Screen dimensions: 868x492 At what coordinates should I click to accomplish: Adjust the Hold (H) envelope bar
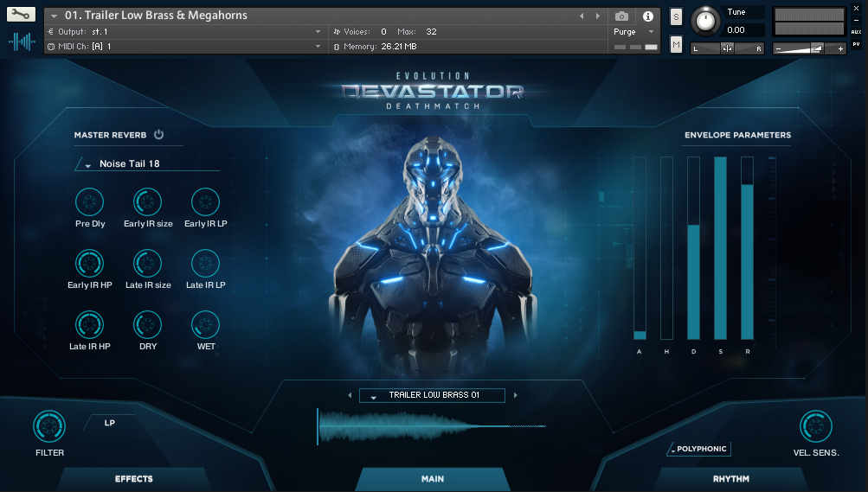point(666,248)
